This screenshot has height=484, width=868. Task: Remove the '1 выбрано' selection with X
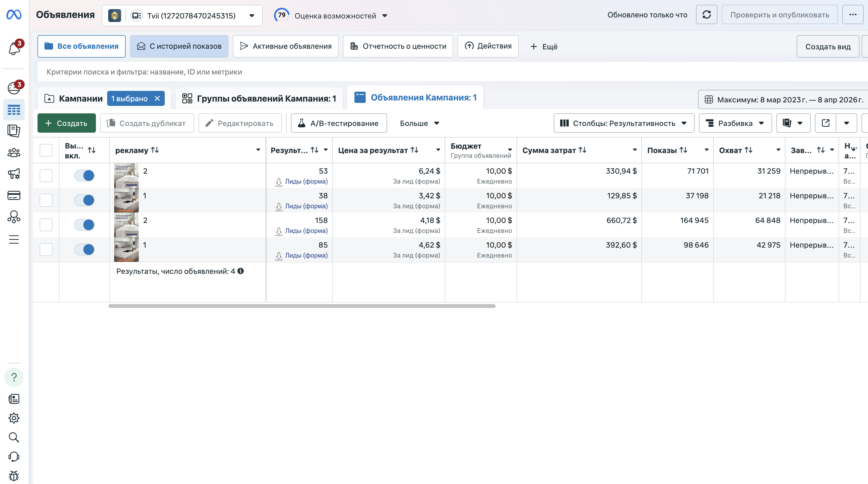(x=157, y=98)
